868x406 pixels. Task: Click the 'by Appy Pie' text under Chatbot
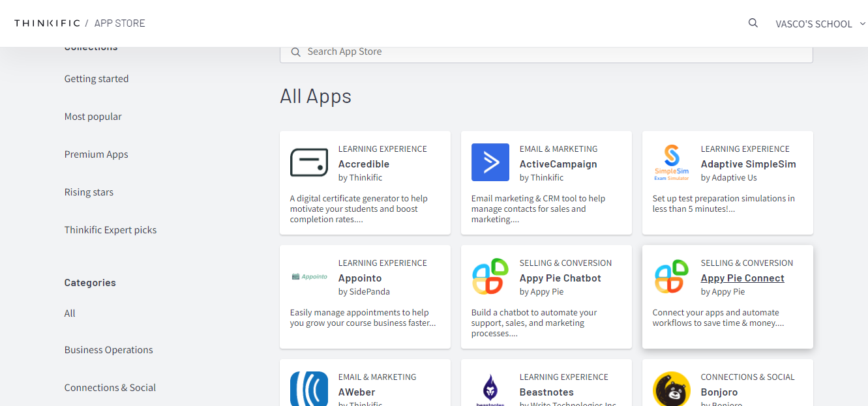coord(541,292)
